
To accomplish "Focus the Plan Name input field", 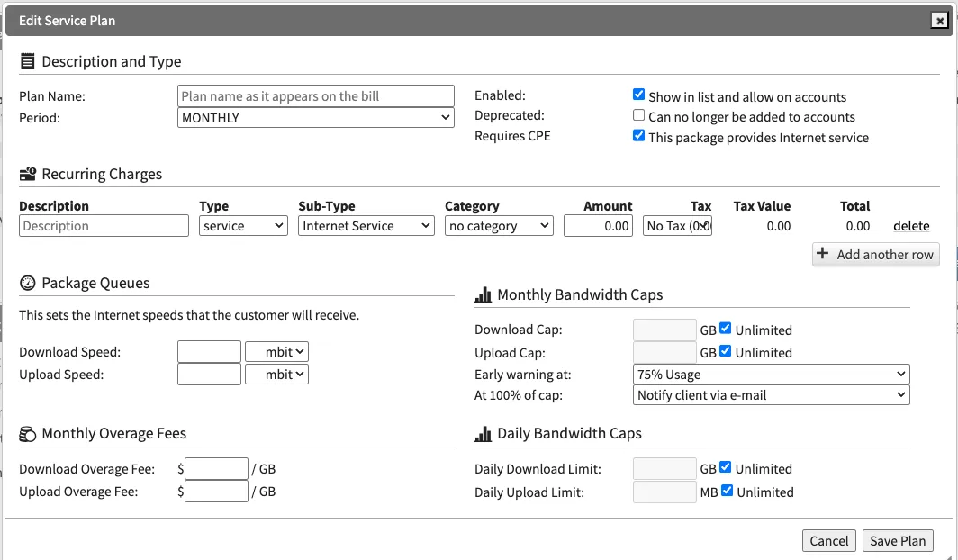I will click(316, 95).
